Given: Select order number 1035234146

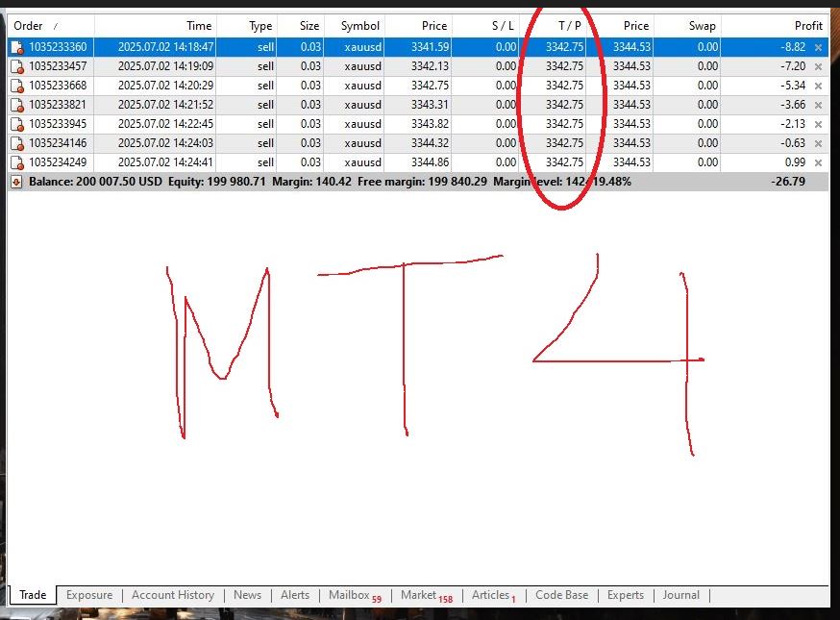Looking at the screenshot, I should (x=58, y=143).
